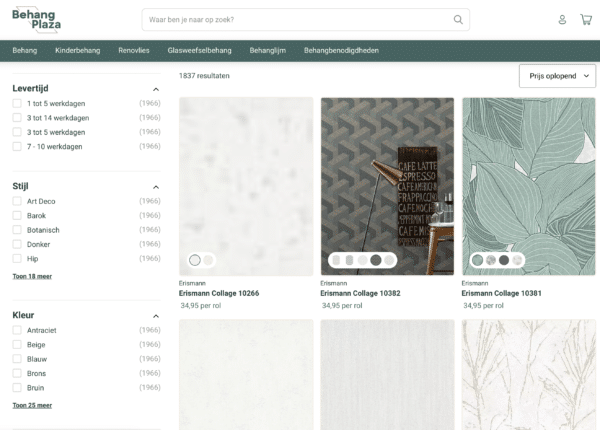600x430 pixels.
Task: Enable the Hip style filter
Action: coord(17,259)
